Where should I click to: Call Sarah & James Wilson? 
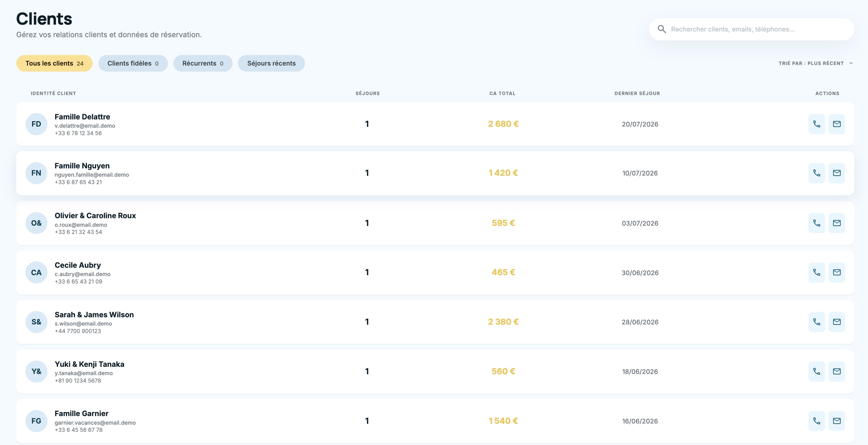[x=817, y=322]
